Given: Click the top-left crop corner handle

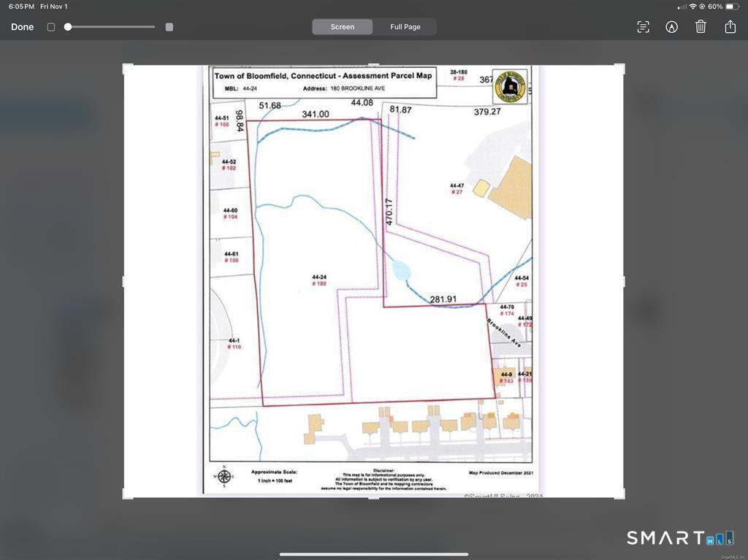Looking at the screenshot, I should click(x=128, y=69).
